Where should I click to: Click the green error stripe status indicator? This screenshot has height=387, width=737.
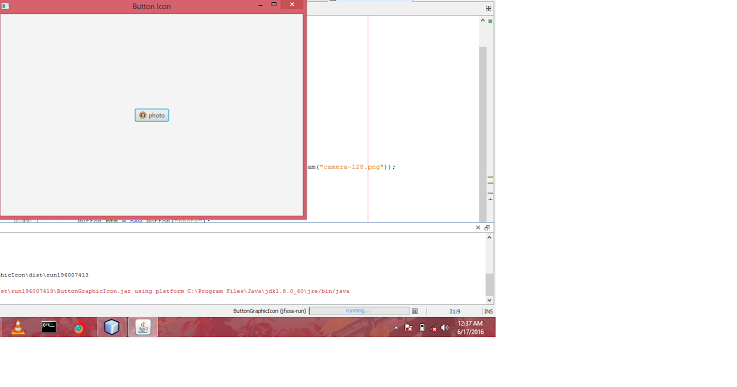tap(490, 21)
